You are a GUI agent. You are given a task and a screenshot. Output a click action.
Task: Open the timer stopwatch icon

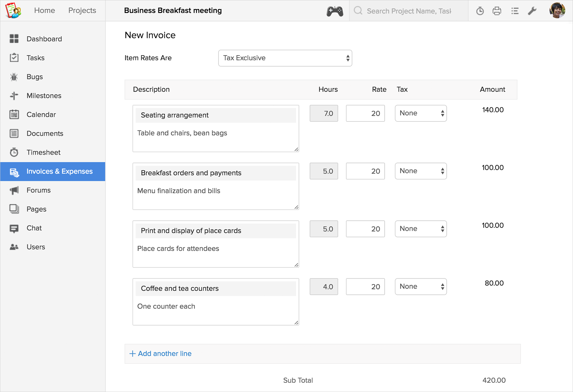(480, 11)
